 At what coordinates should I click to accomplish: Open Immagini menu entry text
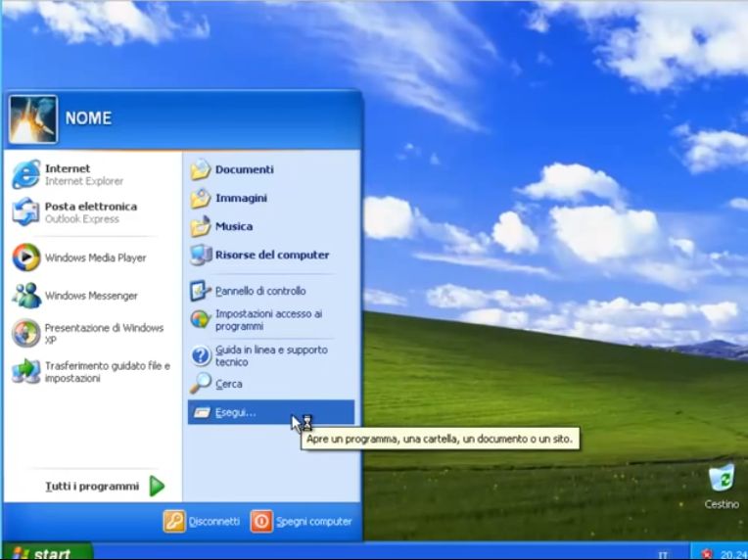tap(241, 199)
